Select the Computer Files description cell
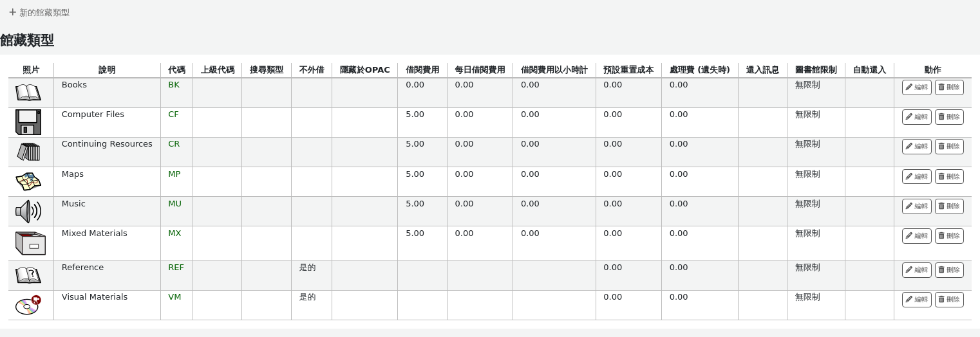The height and width of the screenshot is (337, 980). point(107,123)
